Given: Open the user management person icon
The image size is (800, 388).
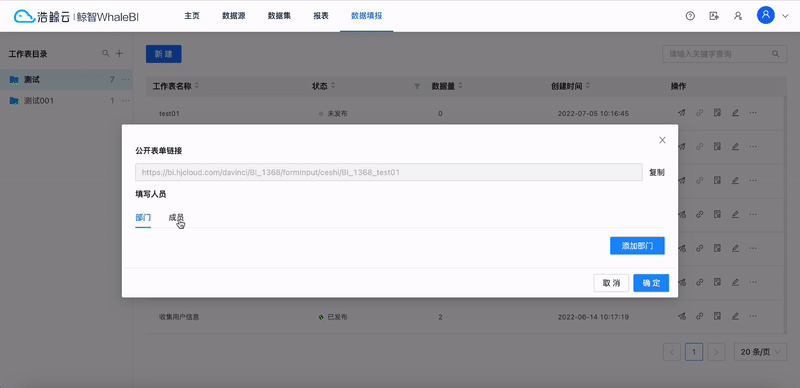Looking at the screenshot, I should coord(738,16).
